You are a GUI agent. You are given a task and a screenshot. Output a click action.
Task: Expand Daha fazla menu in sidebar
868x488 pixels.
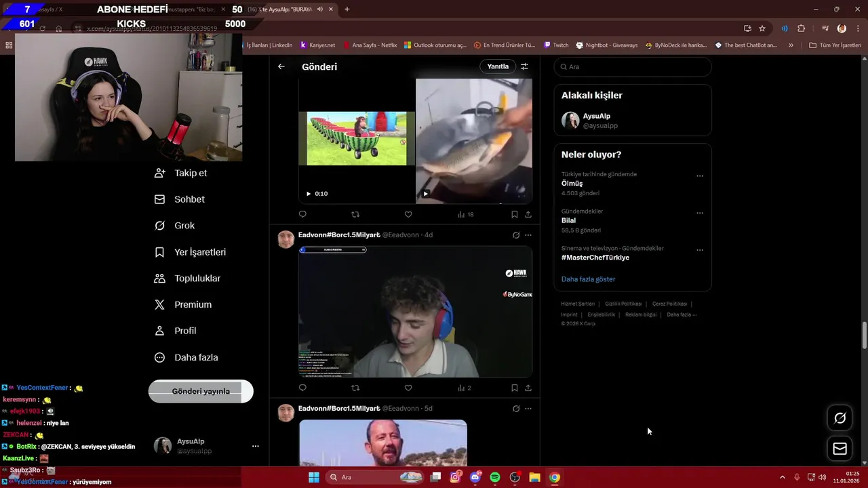point(186,357)
